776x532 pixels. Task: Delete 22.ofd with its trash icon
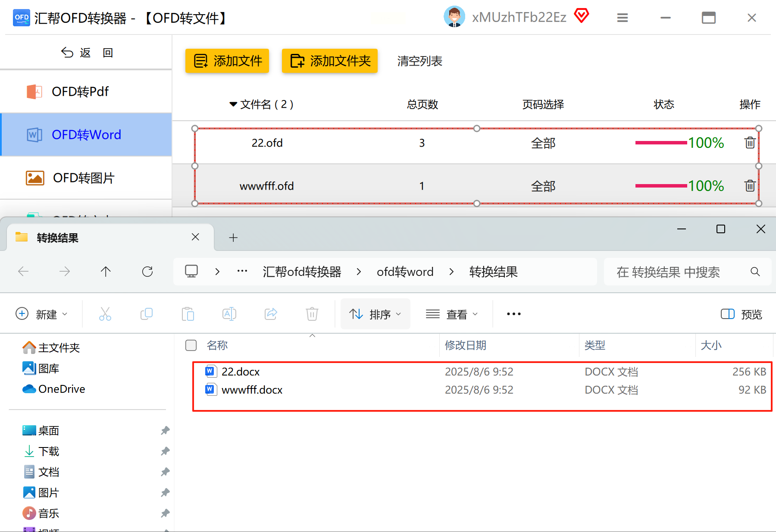click(x=750, y=143)
